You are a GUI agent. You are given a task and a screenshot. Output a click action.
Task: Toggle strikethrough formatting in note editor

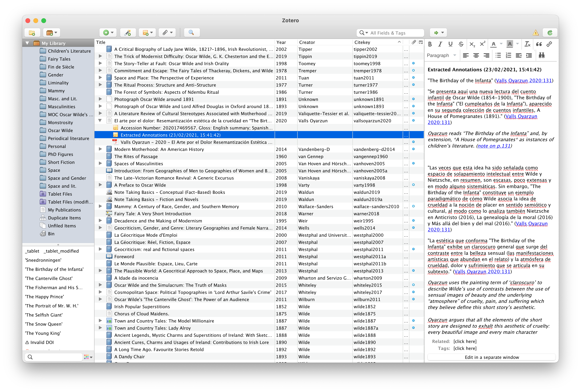[461, 44]
